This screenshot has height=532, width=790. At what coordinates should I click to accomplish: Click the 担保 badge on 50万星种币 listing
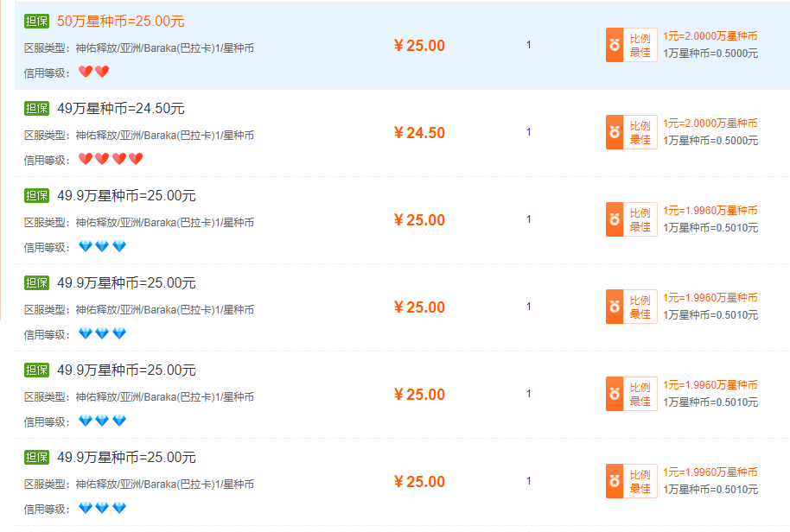[x=37, y=21]
